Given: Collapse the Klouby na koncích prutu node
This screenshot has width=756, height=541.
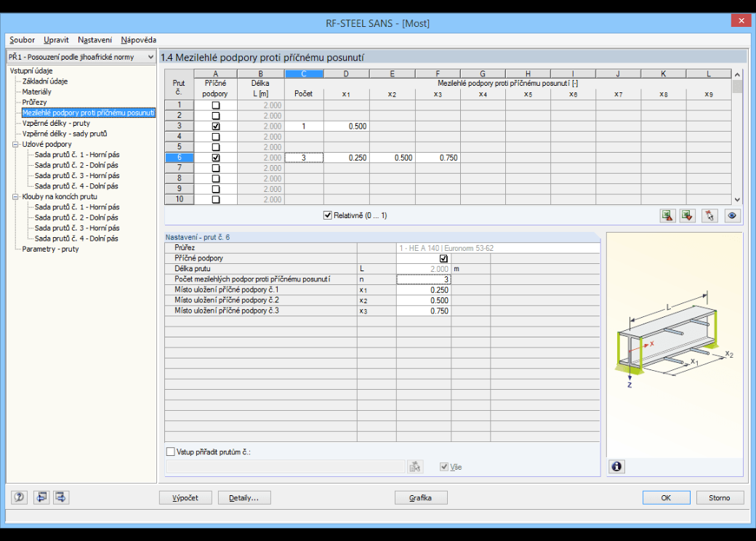Looking at the screenshot, I should coord(15,197).
